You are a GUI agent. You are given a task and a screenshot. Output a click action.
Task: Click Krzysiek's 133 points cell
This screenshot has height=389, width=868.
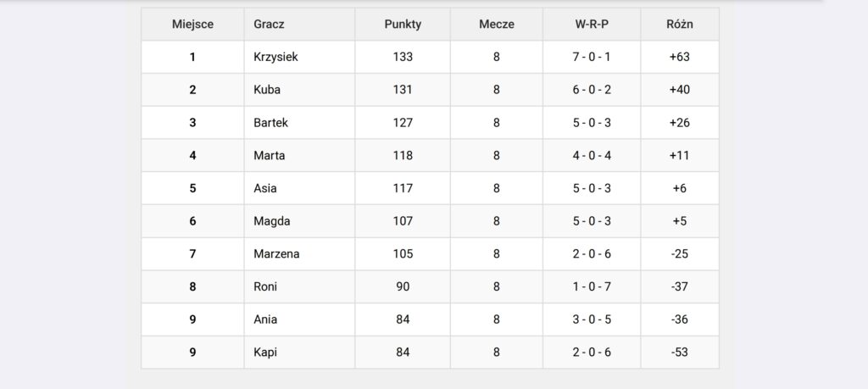point(403,57)
